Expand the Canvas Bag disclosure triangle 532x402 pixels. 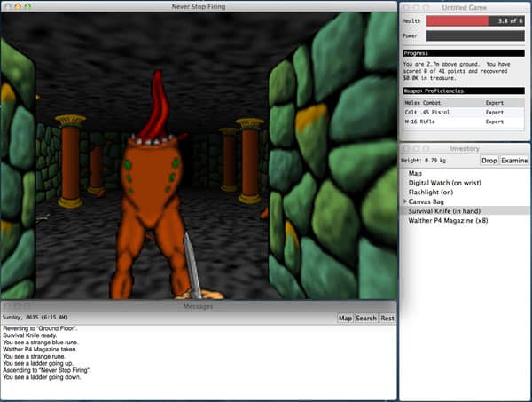405,201
